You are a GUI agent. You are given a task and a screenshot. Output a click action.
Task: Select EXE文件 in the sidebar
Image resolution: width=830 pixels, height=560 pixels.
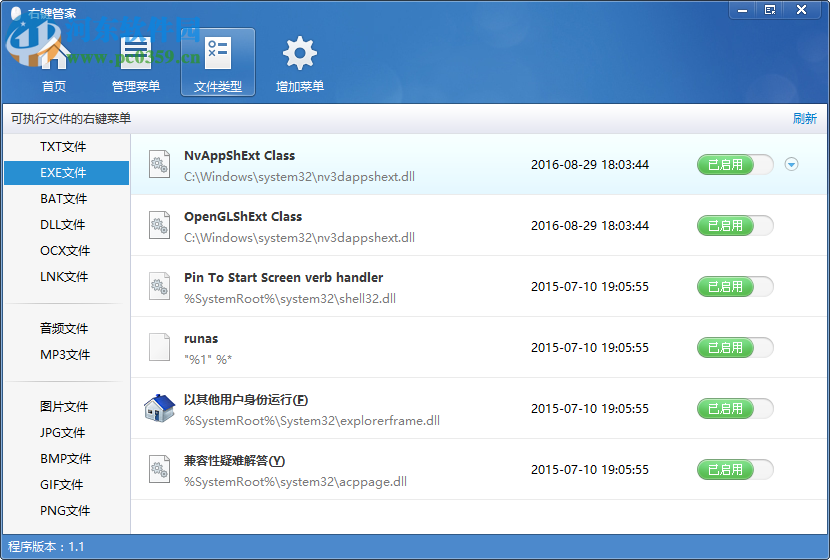coord(66,173)
